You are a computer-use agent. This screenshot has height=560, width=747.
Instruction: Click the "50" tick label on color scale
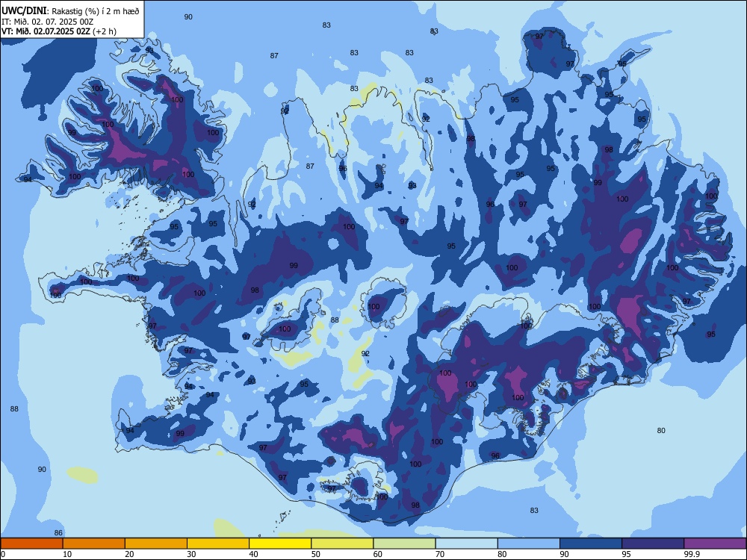(316, 554)
